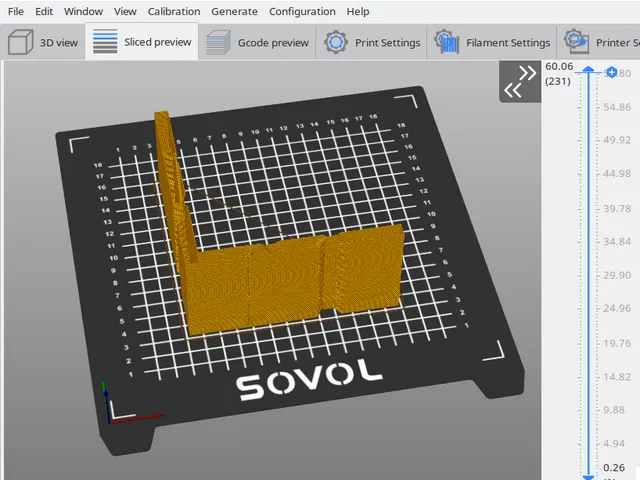Open the Calibration menu

pyautogui.click(x=174, y=11)
